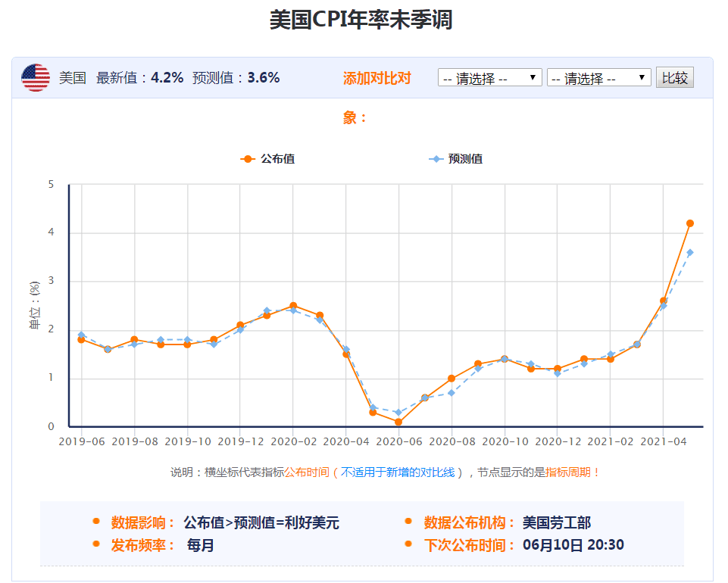This screenshot has height=583, width=728.
Task: Select the 3.6 forecast diamond data point
Action: [x=690, y=253]
